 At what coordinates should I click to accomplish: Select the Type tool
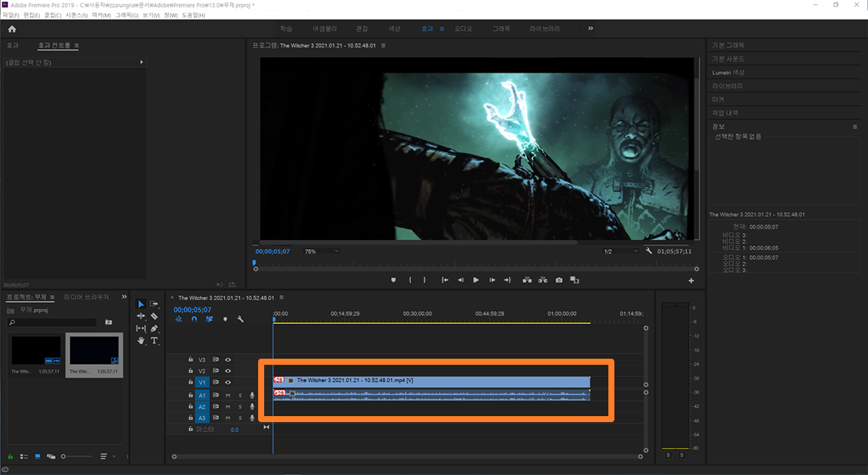point(155,341)
